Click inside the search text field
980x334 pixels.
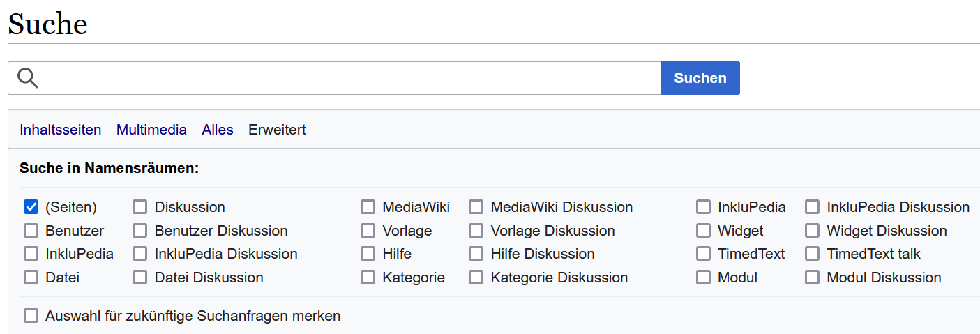coord(349,78)
